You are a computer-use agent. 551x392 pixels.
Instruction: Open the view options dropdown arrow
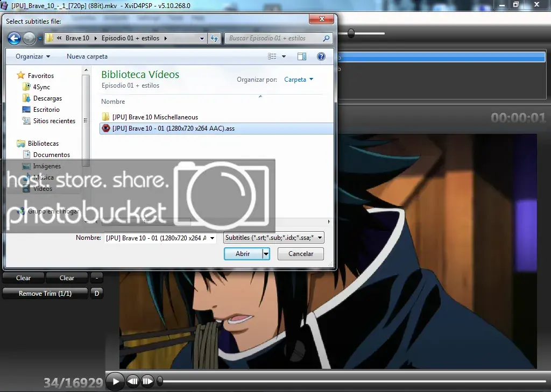click(284, 56)
